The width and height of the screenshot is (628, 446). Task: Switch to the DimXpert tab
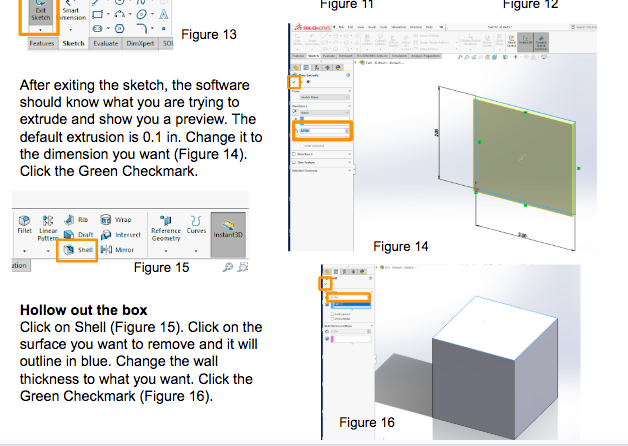tap(140, 43)
